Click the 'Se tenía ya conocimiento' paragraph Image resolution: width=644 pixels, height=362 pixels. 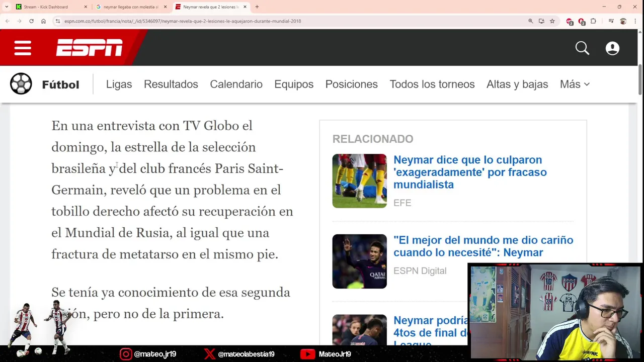pos(171,303)
